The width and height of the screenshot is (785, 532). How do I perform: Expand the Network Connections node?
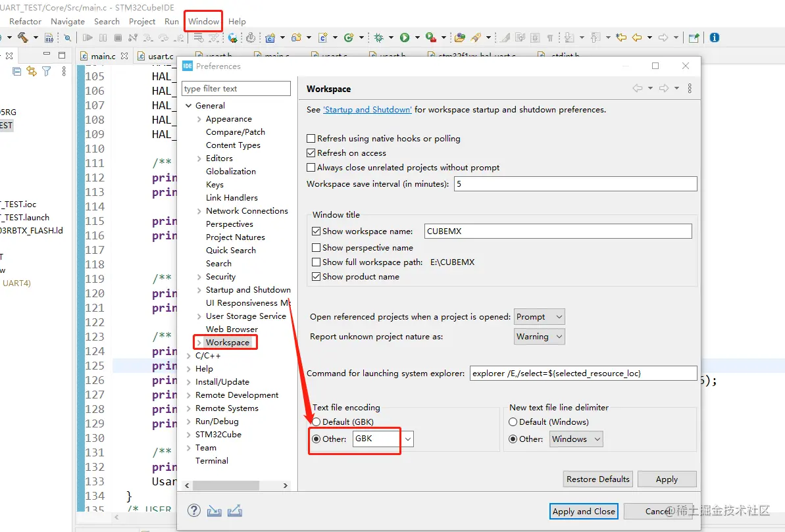pyautogui.click(x=199, y=211)
